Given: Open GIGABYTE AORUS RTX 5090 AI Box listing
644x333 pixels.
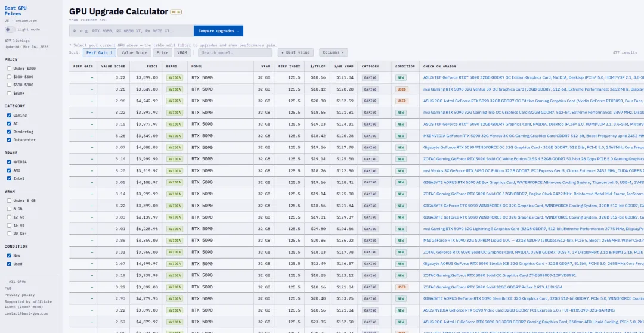Looking at the screenshot, I should click(x=534, y=182).
